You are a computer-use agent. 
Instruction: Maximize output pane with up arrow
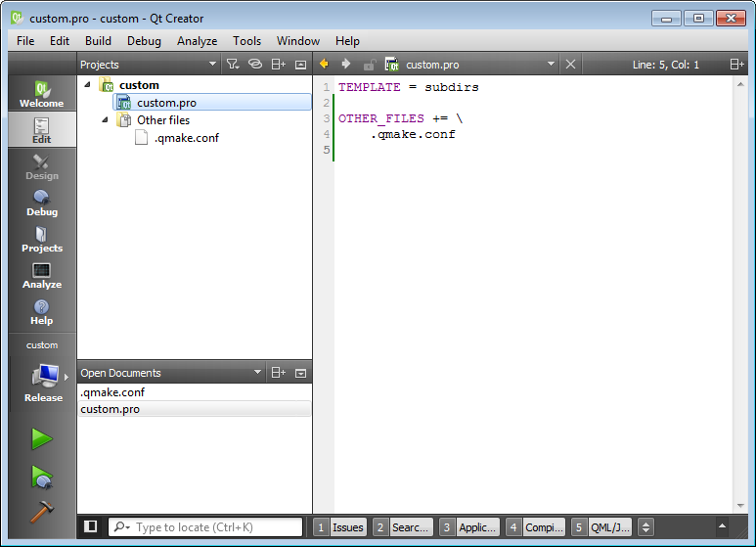[x=722, y=525]
